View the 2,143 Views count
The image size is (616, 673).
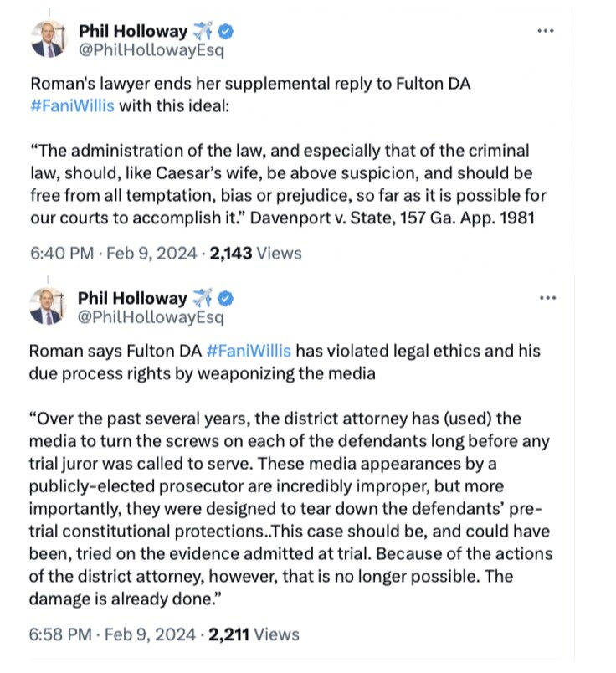(x=255, y=254)
